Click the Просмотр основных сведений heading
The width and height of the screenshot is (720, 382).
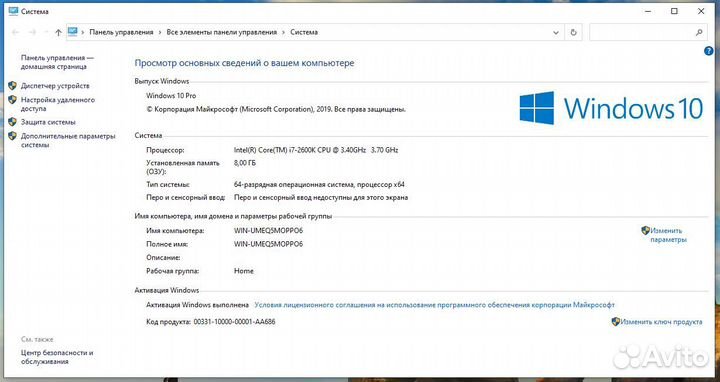[244, 63]
